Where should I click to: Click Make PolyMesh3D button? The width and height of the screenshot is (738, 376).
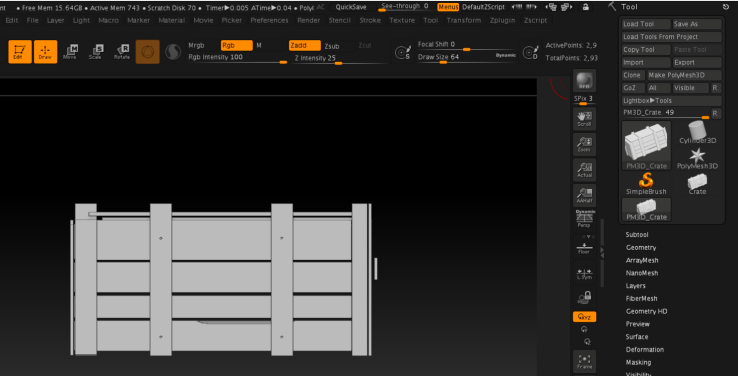coord(684,75)
